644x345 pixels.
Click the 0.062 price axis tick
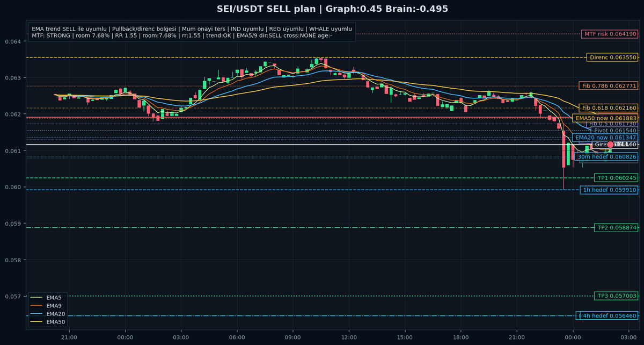12,114
